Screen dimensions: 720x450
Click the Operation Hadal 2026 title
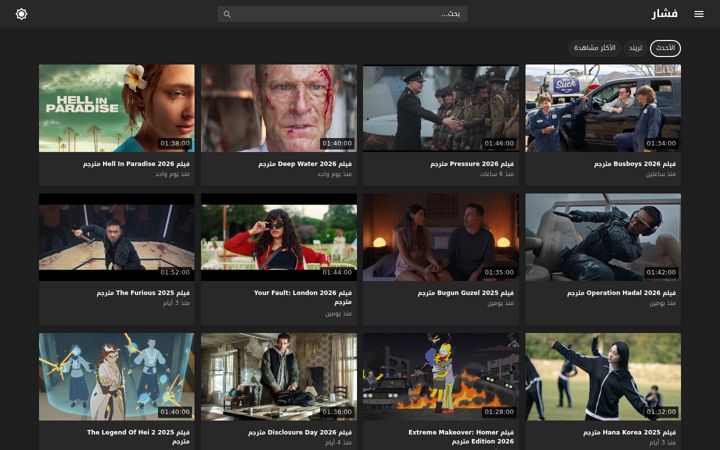(621, 293)
